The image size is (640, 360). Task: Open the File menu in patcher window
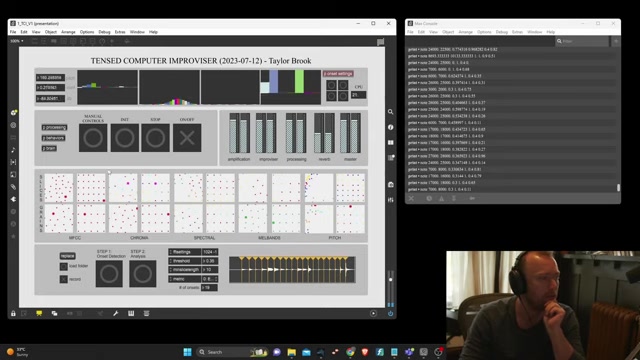(13, 32)
